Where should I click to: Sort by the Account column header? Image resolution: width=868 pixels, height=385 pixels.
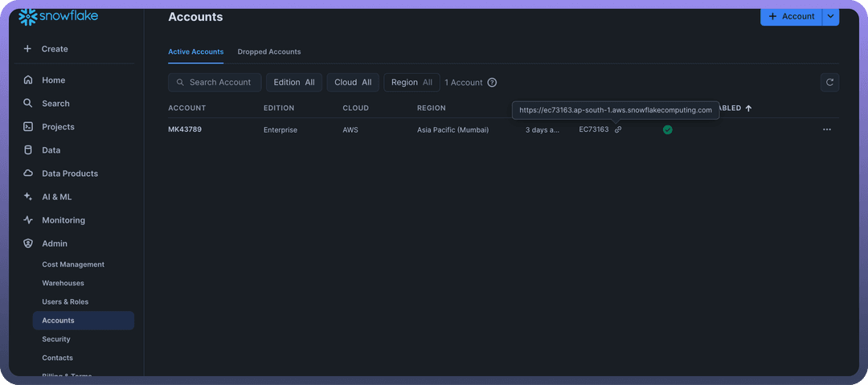(x=187, y=108)
